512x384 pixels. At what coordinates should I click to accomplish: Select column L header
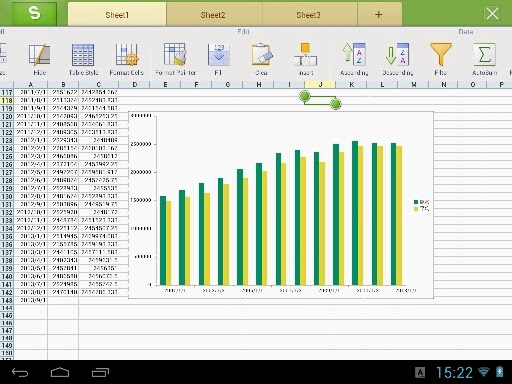[x=382, y=84]
